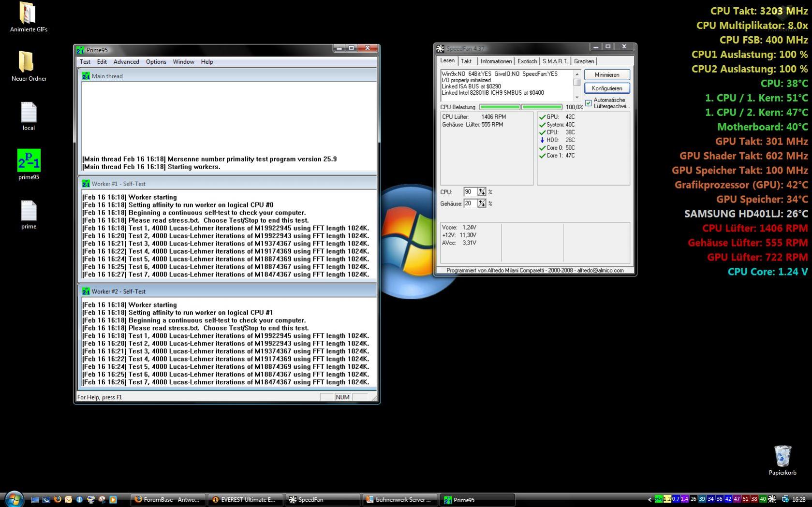Click the Prime95 title bar app icon

tap(80, 50)
